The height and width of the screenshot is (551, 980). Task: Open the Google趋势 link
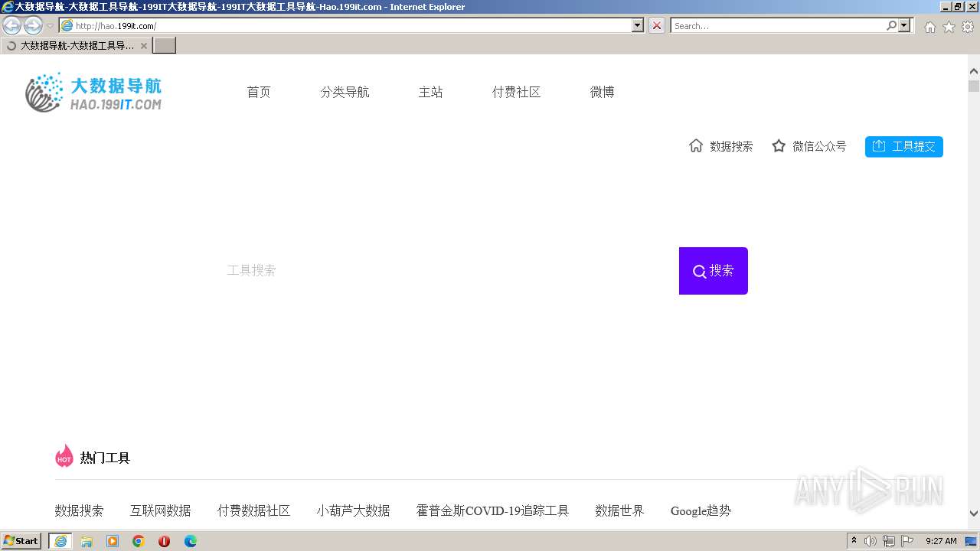pyautogui.click(x=701, y=510)
